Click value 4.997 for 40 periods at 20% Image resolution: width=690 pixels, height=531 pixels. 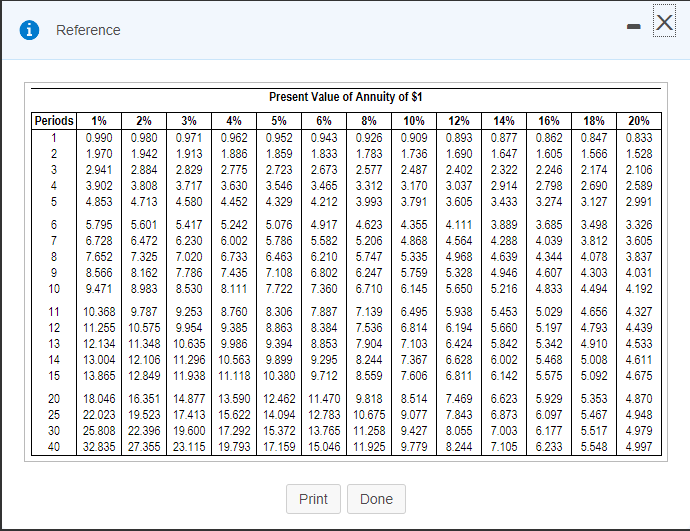point(639,447)
